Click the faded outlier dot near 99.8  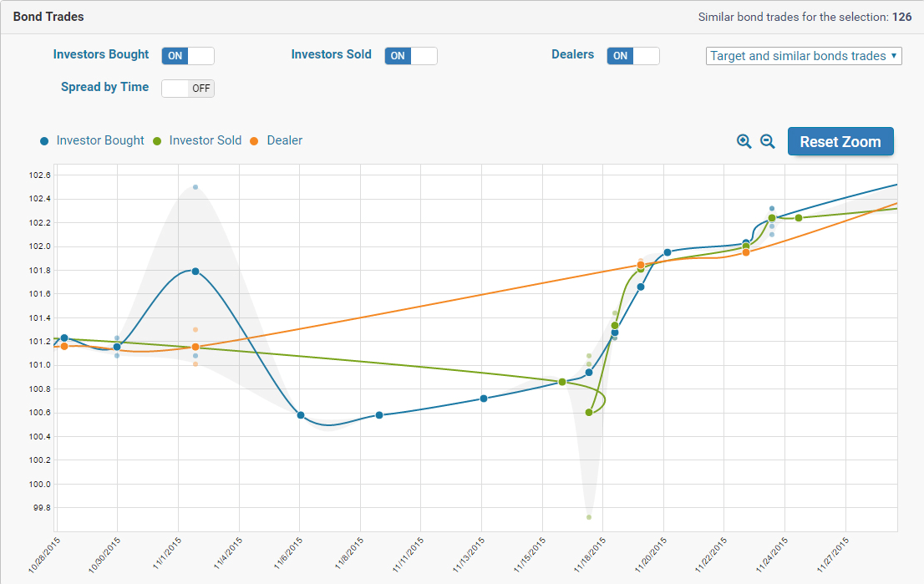click(x=589, y=517)
